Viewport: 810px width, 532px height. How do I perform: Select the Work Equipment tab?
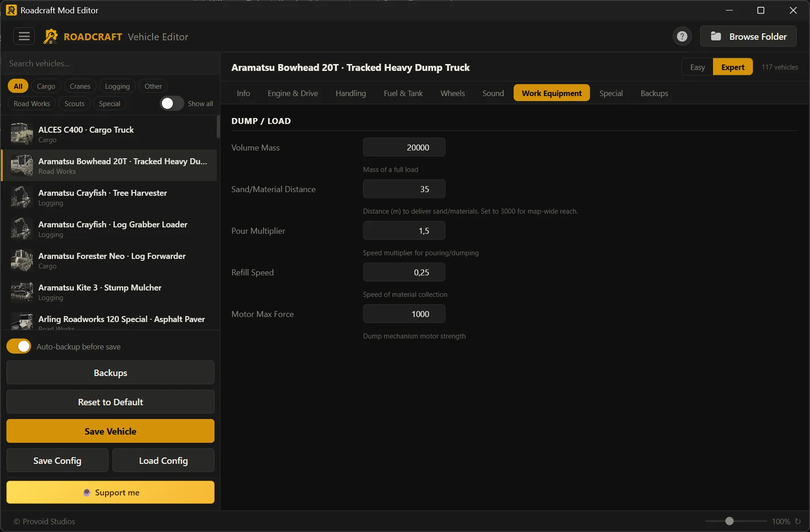pyautogui.click(x=552, y=93)
